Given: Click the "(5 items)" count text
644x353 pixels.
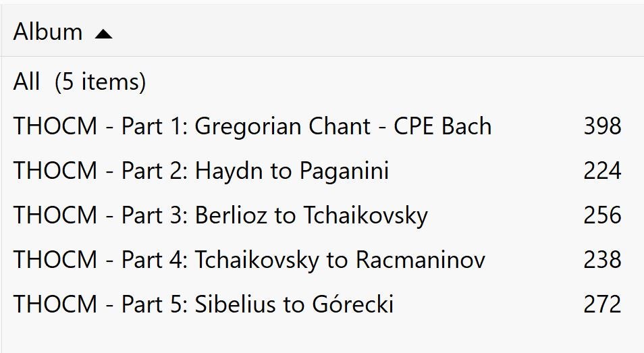Looking at the screenshot, I should point(101,82).
